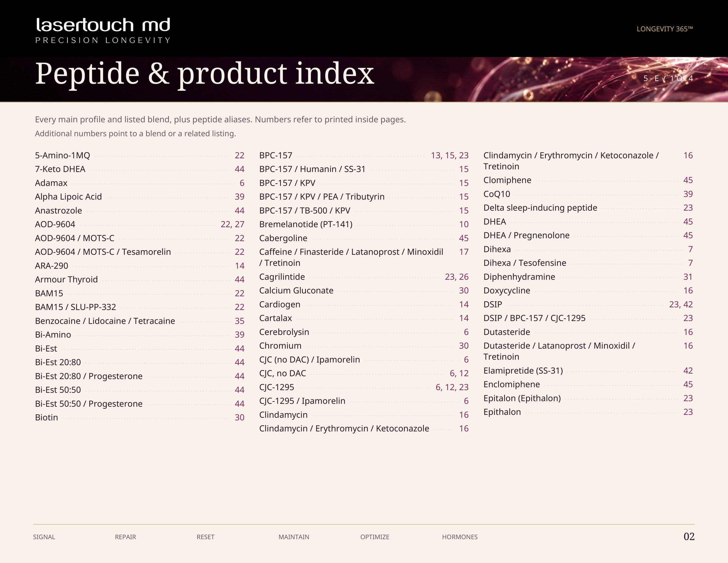The height and width of the screenshot is (563, 728).
Task: Open the HORMONES footer tab
Action: coord(460,537)
